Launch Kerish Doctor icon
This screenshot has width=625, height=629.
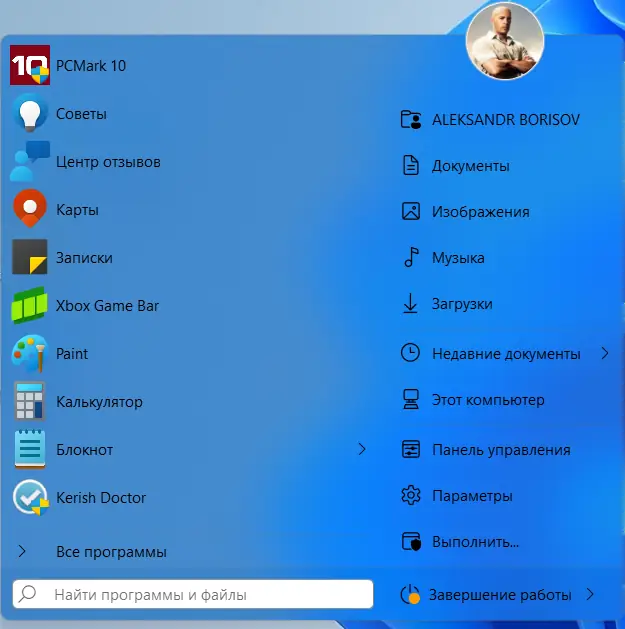point(30,497)
